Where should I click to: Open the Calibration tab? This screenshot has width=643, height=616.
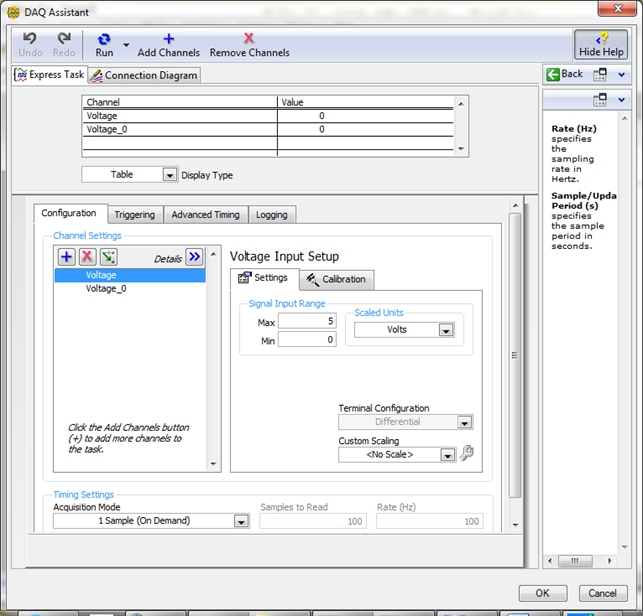336,279
